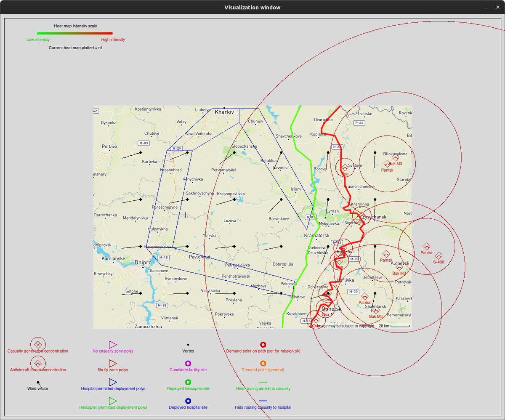Click the orange Demand point (general) icon
Screen dimensions: 505x420
(x=263, y=363)
